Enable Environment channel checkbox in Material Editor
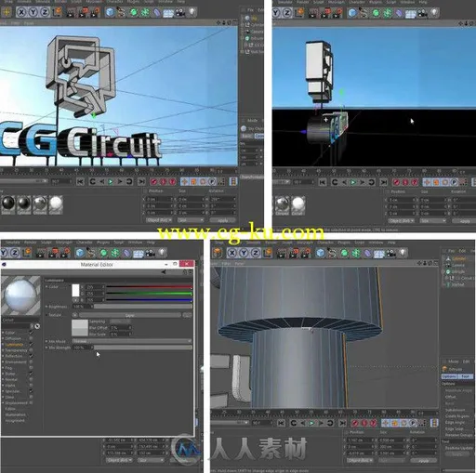The width and height of the screenshot is (476, 473). click(31, 361)
